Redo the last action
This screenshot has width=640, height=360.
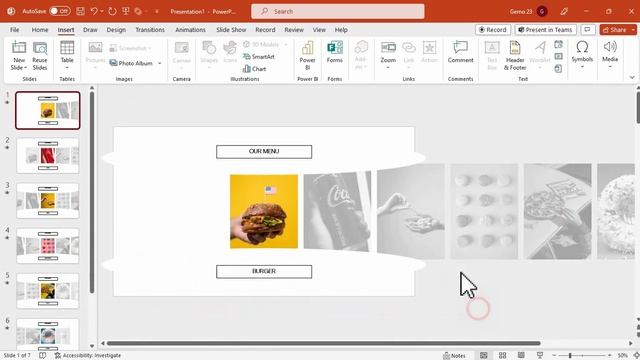(x=112, y=11)
